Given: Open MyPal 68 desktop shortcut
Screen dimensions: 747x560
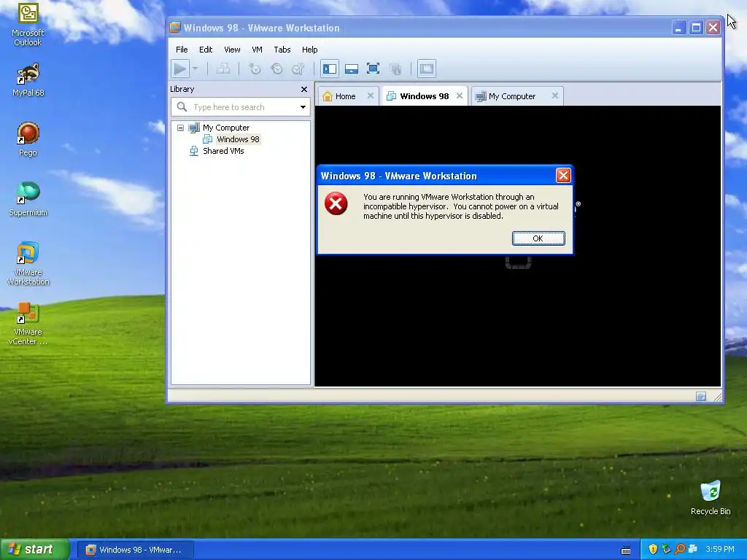Looking at the screenshot, I should (x=28, y=80).
